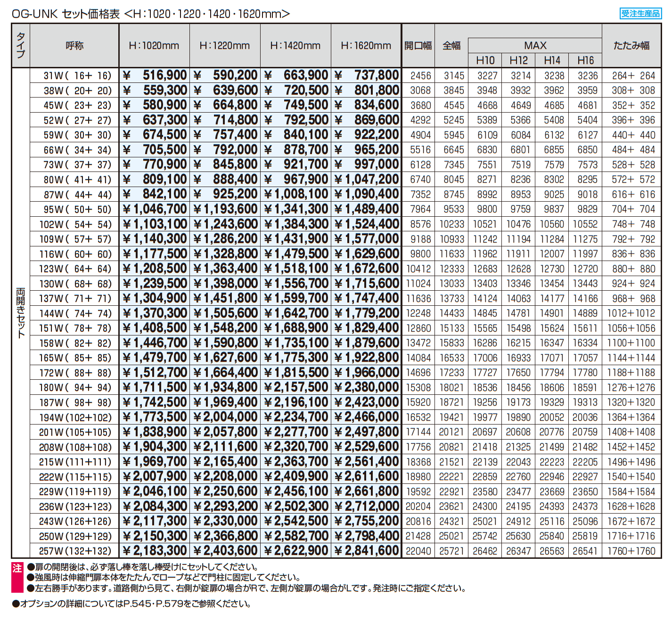Click the vertical 両開きセット type label
672x621 pixels.
pos(21,313)
